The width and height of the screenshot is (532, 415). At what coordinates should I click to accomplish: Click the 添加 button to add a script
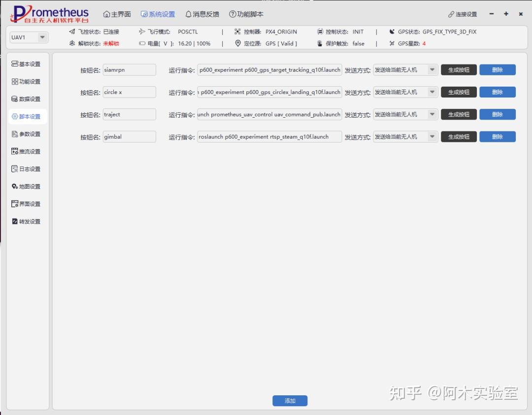[290, 400]
